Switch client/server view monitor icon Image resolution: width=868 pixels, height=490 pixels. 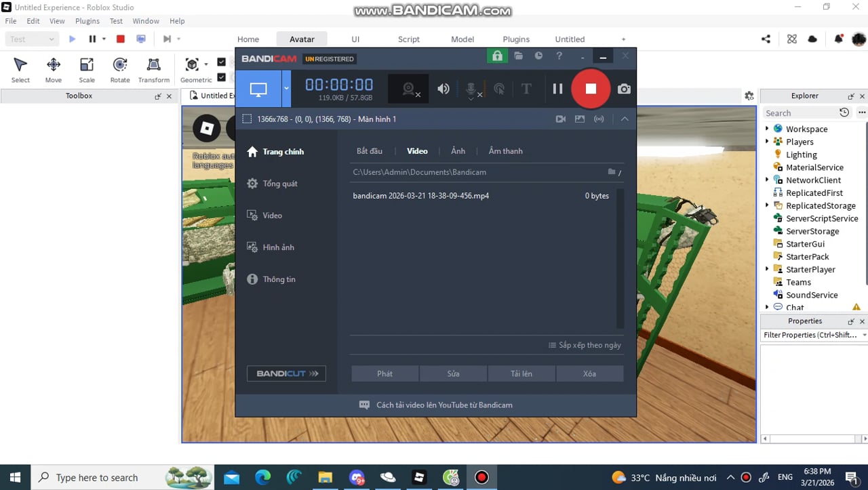point(141,39)
